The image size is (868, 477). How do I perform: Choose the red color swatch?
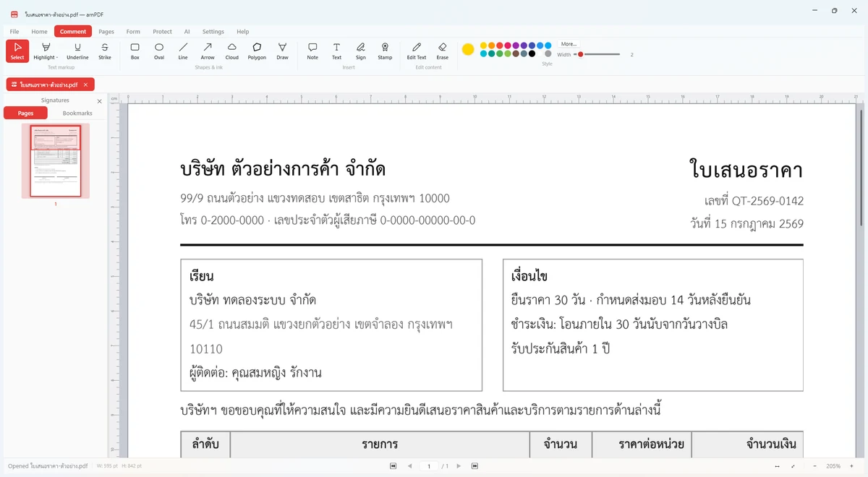(x=500, y=46)
